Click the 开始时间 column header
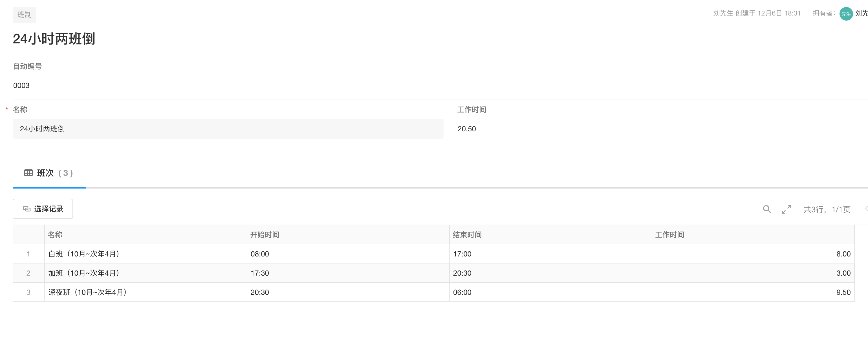The height and width of the screenshot is (341, 868). pyautogui.click(x=265, y=235)
